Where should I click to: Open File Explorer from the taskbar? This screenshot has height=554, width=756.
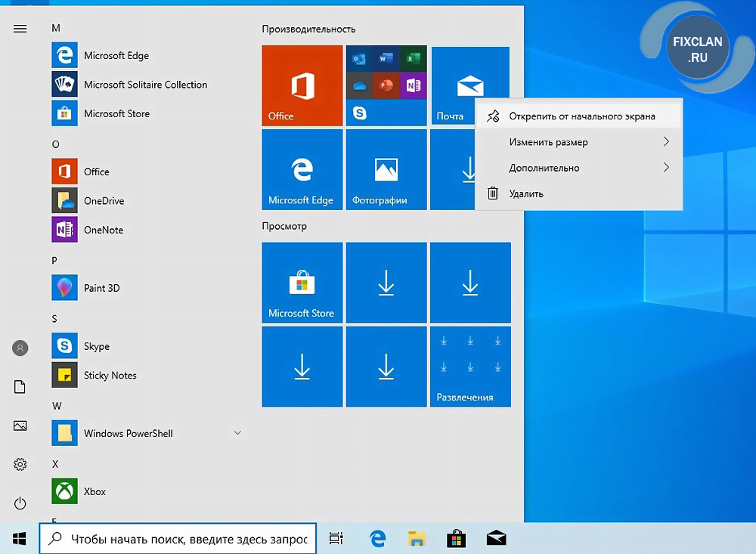click(x=417, y=538)
